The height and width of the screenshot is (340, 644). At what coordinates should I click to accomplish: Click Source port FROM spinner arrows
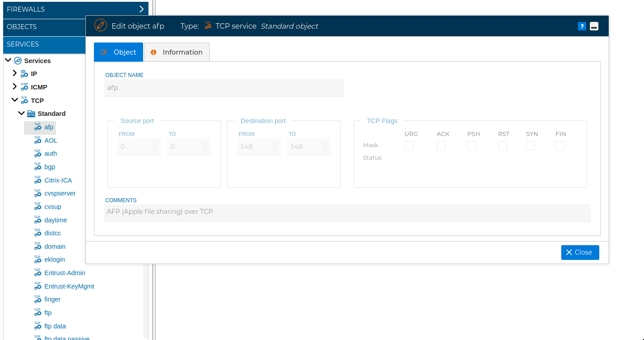point(155,146)
